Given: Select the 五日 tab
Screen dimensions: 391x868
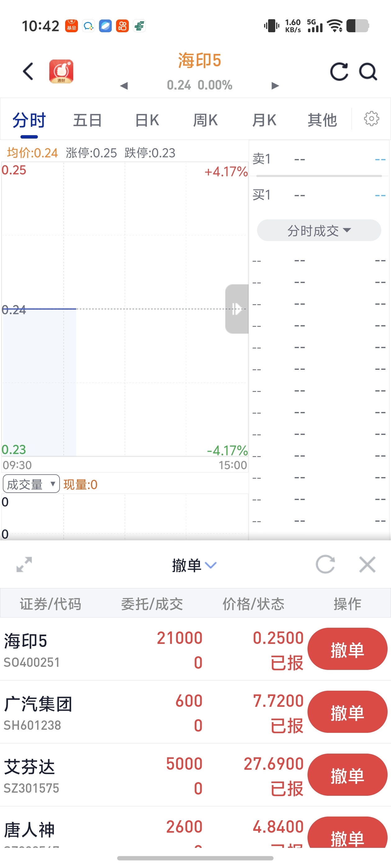Looking at the screenshot, I should 88,120.
